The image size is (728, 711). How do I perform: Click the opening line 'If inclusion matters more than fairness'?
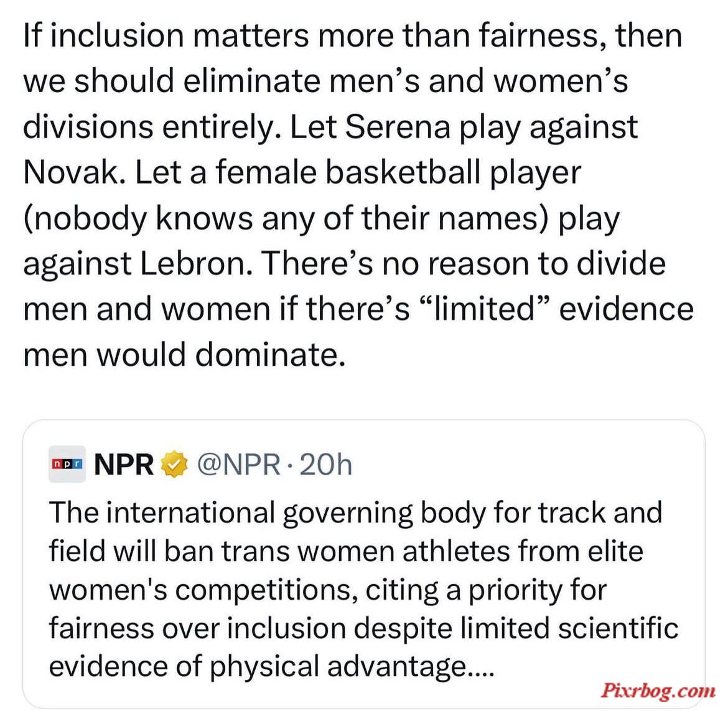coord(352,35)
